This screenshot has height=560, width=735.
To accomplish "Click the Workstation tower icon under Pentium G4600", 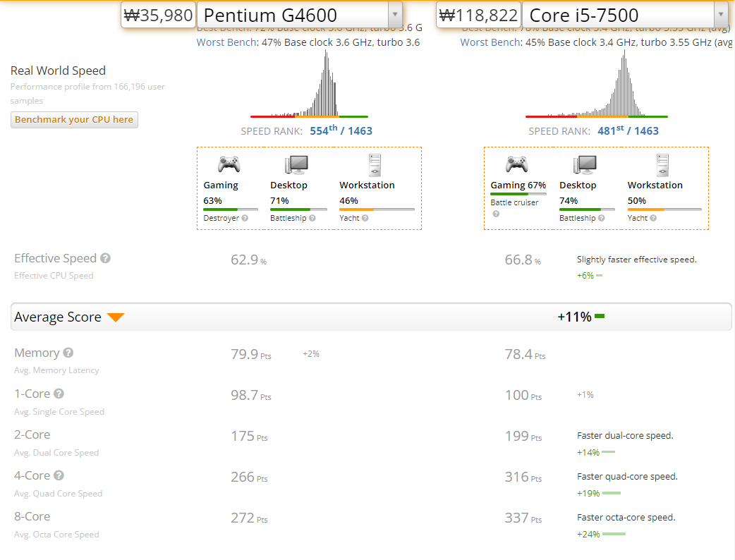I will tap(375, 165).
